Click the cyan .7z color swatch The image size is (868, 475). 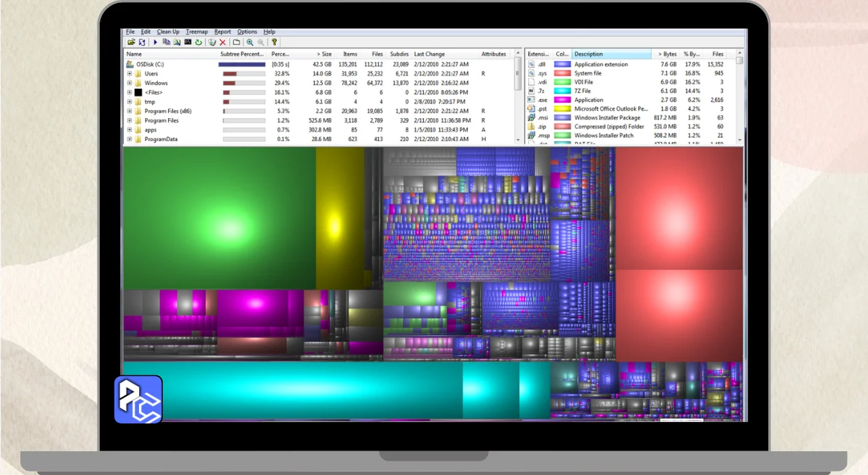(x=562, y=91)
